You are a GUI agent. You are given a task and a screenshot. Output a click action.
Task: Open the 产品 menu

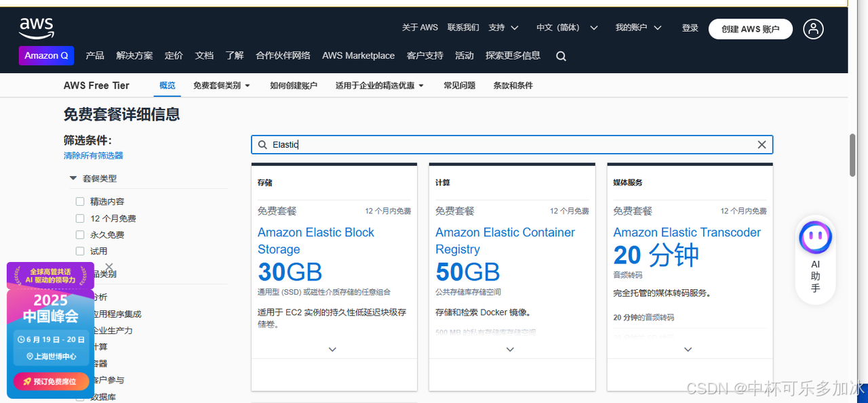(95, 56)
